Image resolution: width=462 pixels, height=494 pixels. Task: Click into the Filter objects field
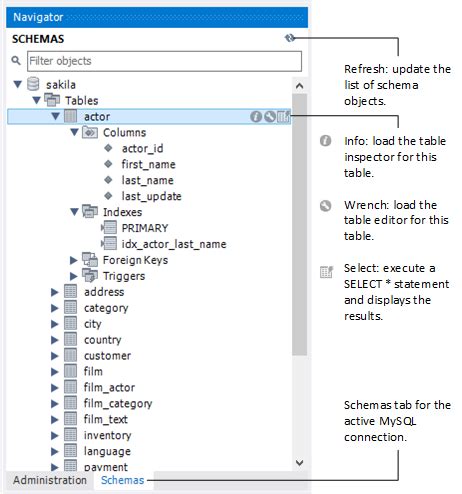pos(164,61)
